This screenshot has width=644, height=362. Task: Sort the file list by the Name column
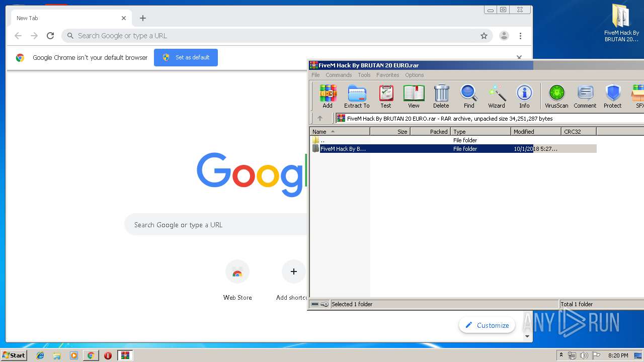coord(340,132)
